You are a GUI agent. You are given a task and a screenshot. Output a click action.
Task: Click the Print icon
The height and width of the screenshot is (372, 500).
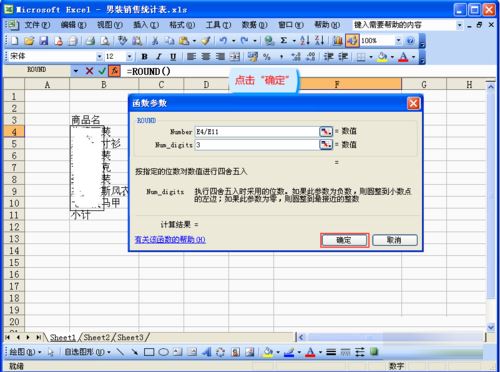click(x=90, y=41)
